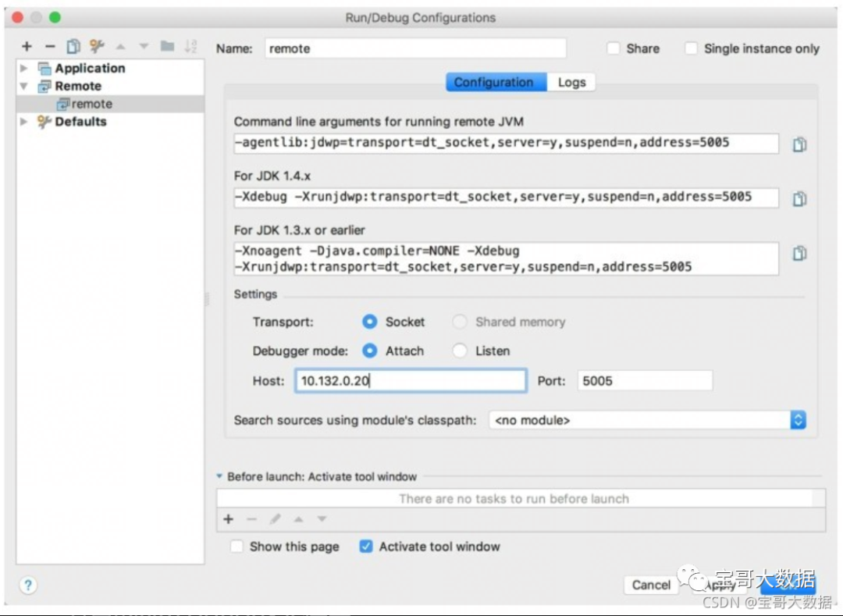Open the edit defaults wrench icon
Image resolution: width=843 pixels, height=616 pixels.
pos(97,47)
